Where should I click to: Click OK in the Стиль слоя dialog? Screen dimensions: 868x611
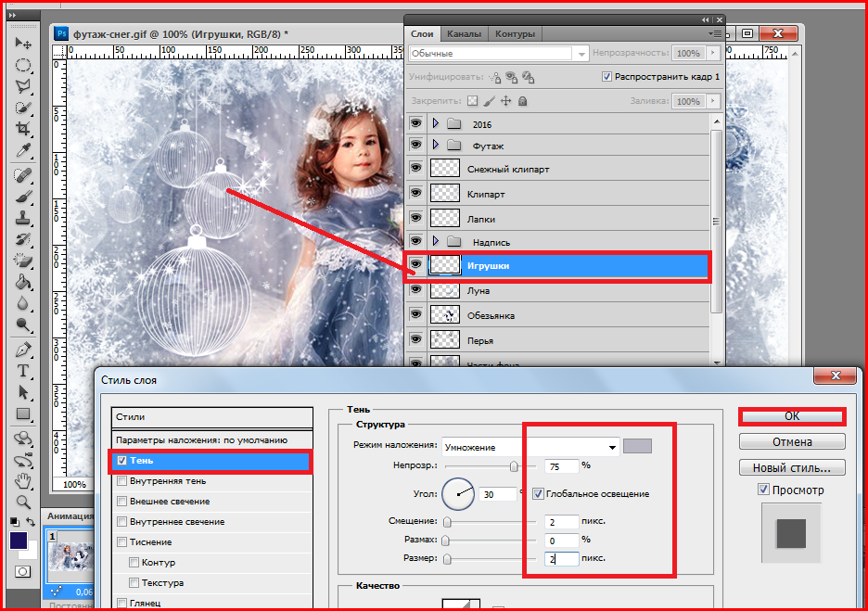pos(792,416)
